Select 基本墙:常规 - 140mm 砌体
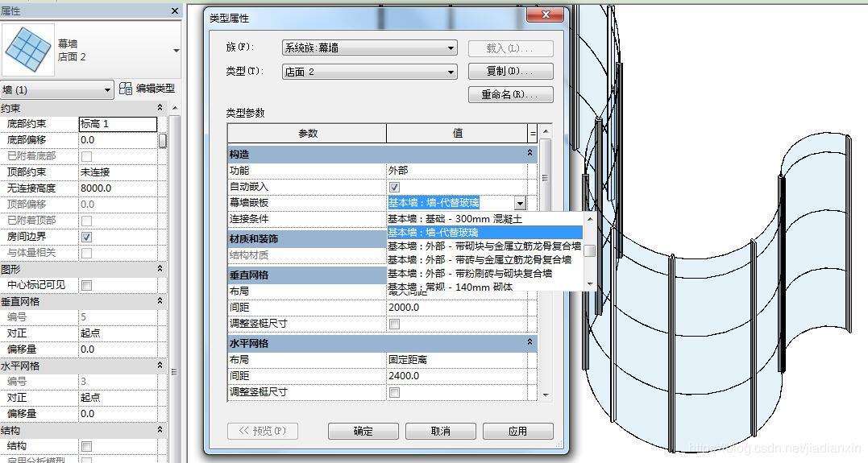Image resolution: width=868 pixels, height=463 pixels. pyautogui.click(x=485, y=286)
